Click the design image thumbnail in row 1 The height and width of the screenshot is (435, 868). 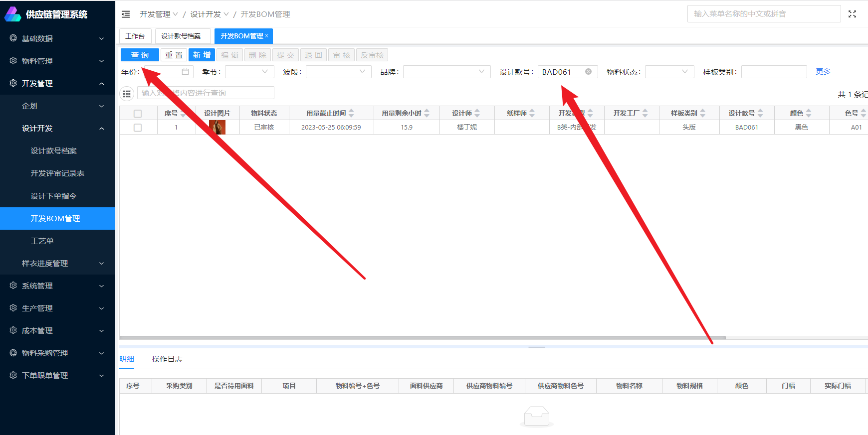[x=217, y=128]
